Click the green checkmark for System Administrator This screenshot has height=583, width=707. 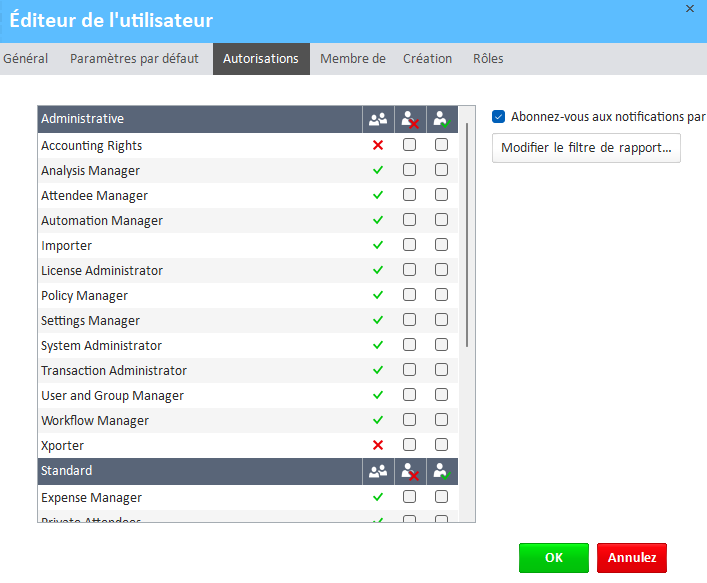378,346
